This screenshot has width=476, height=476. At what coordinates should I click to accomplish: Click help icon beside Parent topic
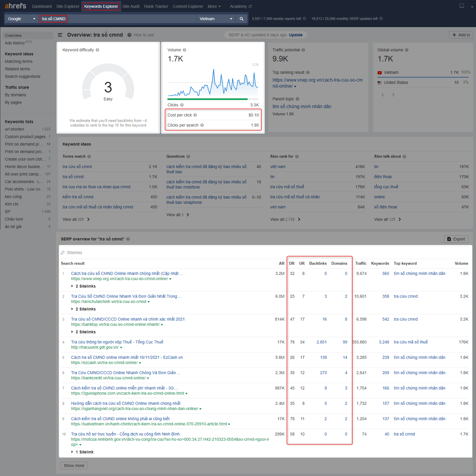[297, 99]
